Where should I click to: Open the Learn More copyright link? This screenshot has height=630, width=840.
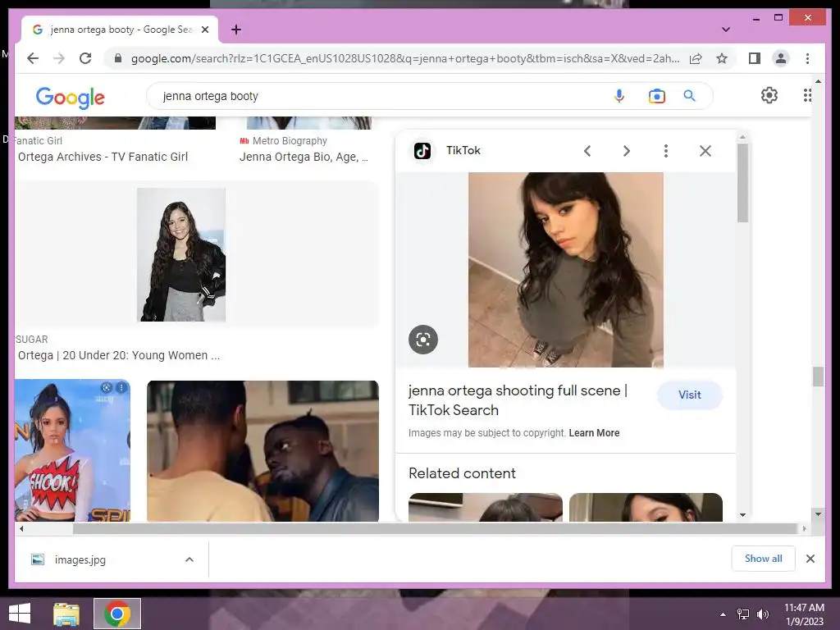tap(594, 433)
